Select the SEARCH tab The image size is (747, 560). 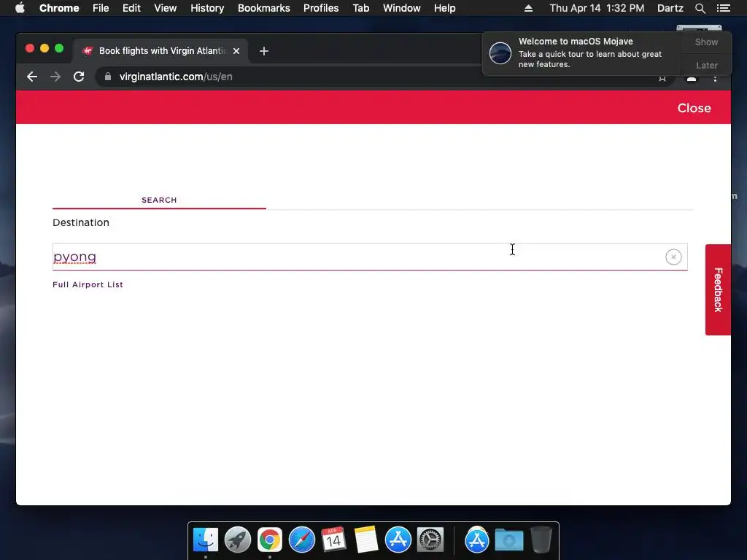[x=159, y=200]
